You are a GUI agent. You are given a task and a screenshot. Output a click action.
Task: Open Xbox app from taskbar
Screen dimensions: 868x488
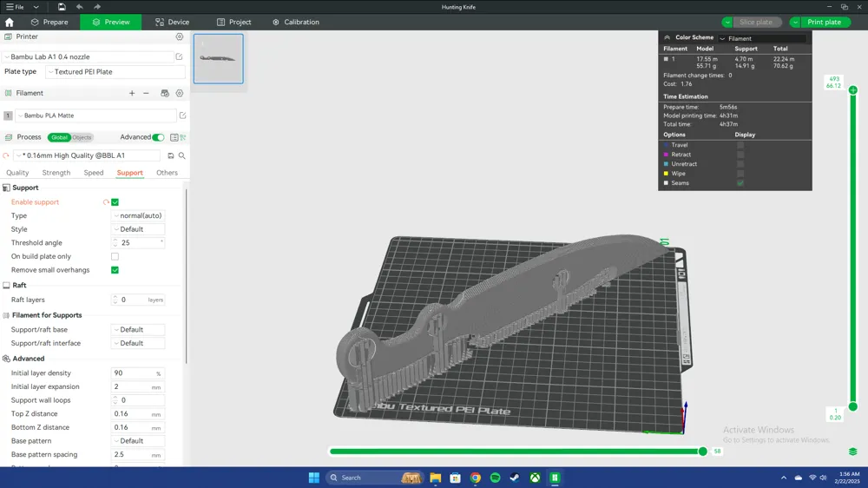(535, 478)
